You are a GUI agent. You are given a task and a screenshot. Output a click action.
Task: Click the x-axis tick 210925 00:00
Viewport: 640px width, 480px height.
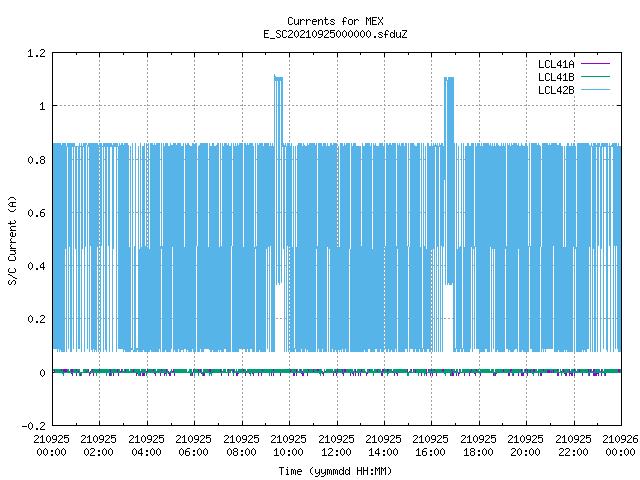pyautogui.click(x=51, y=445)
